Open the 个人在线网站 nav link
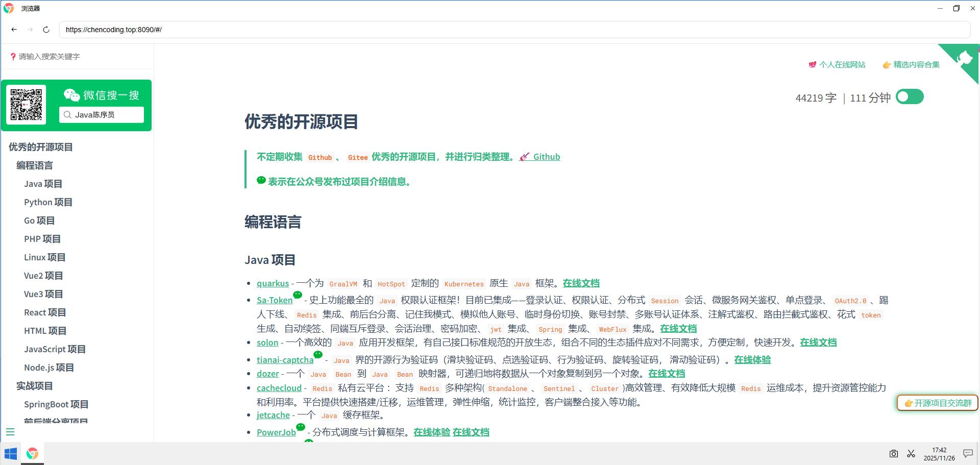The width and height of the screenshot is (980, 465). 837,65
